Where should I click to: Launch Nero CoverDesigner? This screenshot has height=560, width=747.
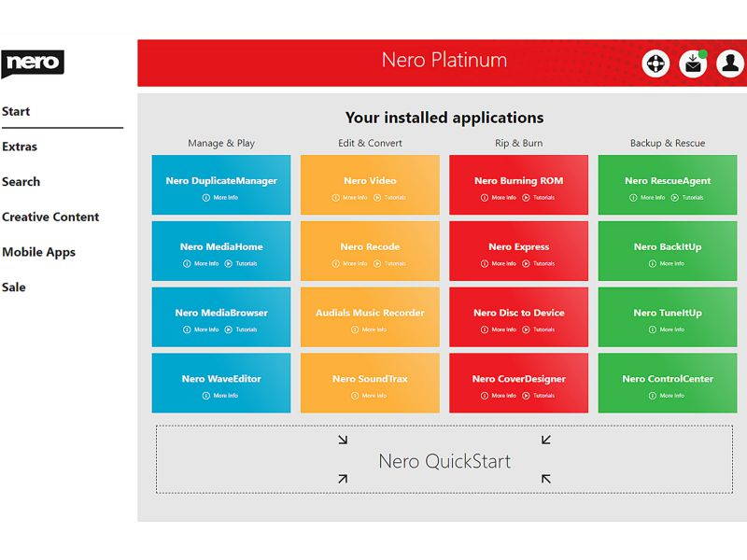[x=520, y=379]
